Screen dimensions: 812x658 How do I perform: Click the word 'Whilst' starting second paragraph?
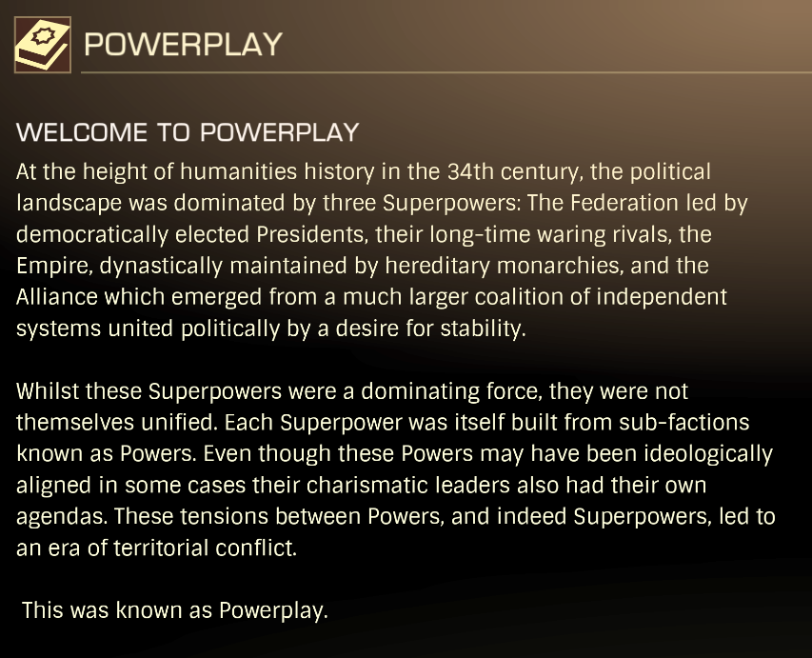48,391
